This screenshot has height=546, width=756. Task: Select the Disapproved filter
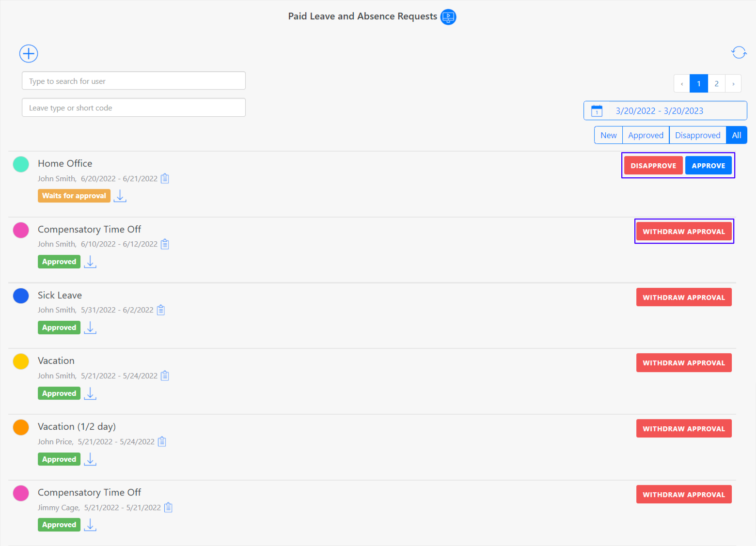pos(697,135)
